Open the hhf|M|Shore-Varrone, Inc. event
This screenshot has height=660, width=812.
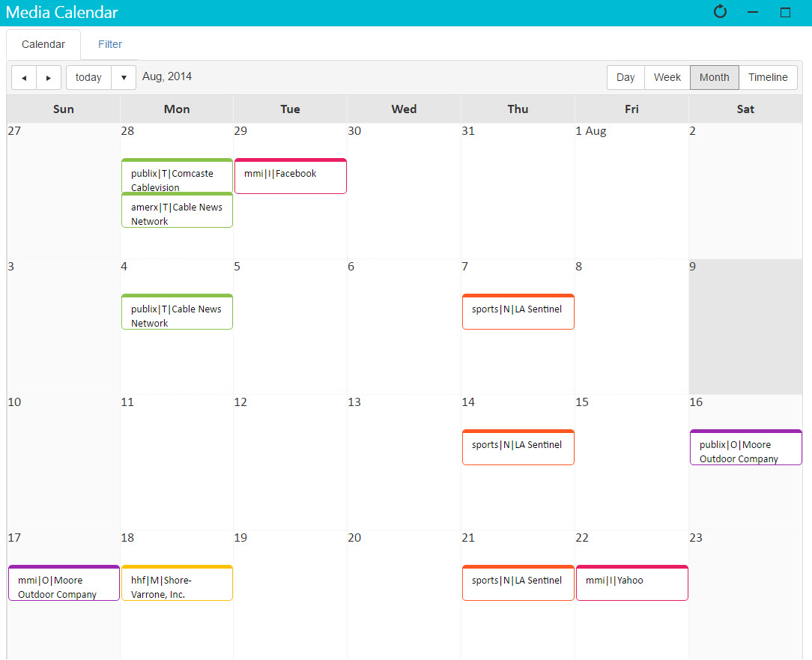177,584
